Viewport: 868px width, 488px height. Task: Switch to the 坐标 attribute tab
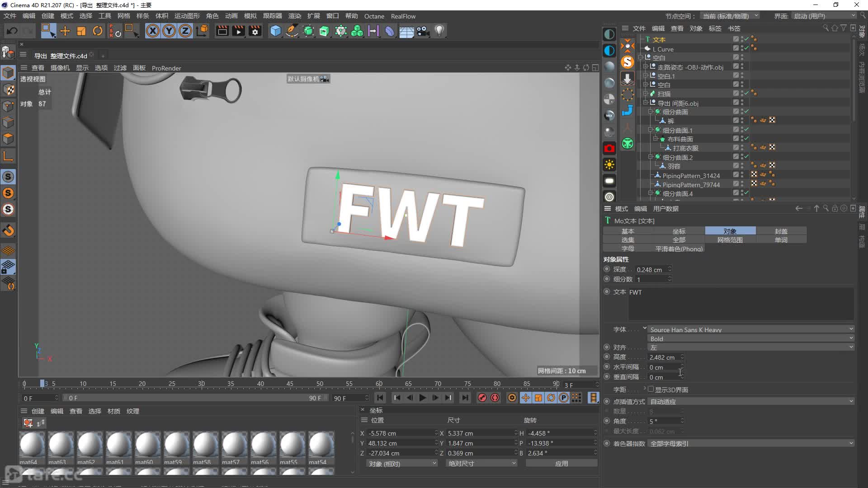point(679,231)
